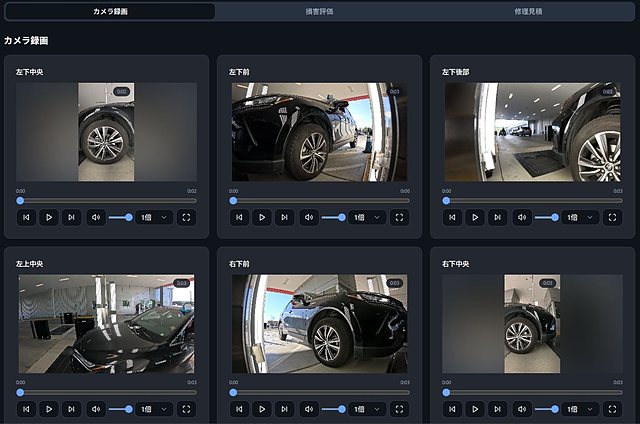Switch to the 損害評価 tab

tap(320, 11)
